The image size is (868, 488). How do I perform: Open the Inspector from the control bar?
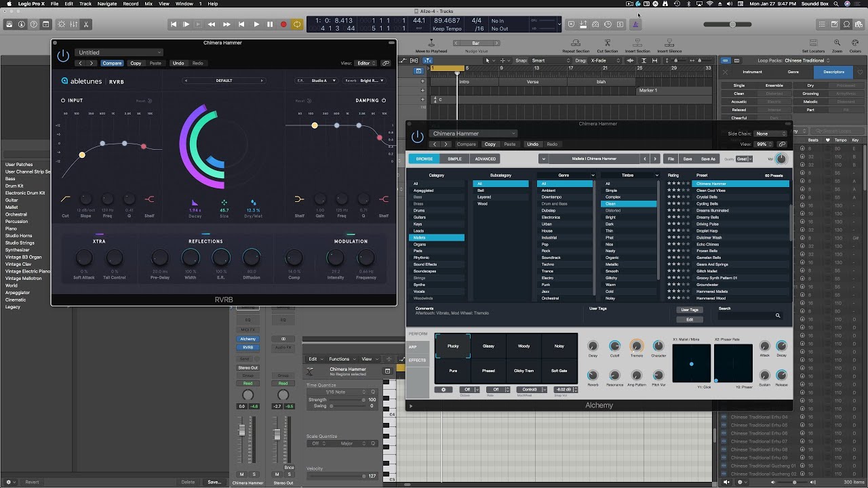[x=23, y=24]
